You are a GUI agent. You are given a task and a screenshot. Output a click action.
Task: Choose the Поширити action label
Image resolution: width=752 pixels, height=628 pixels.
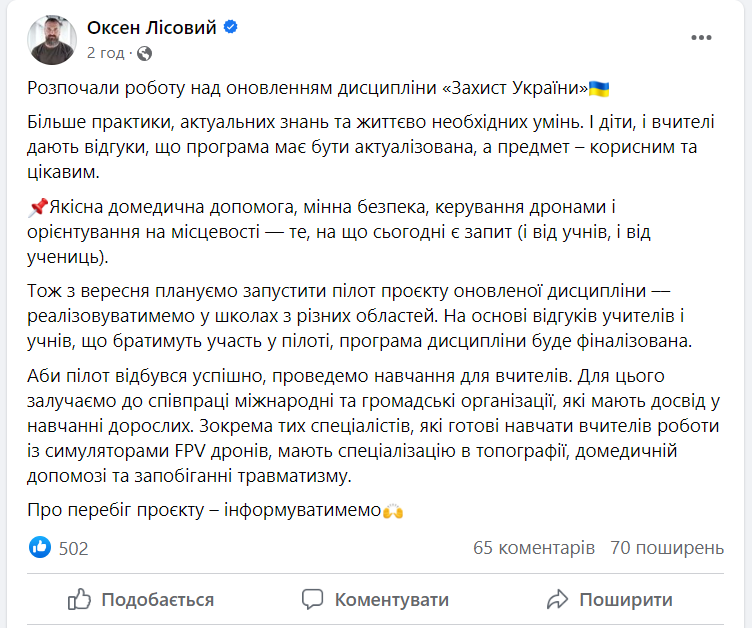pos(626,600)
